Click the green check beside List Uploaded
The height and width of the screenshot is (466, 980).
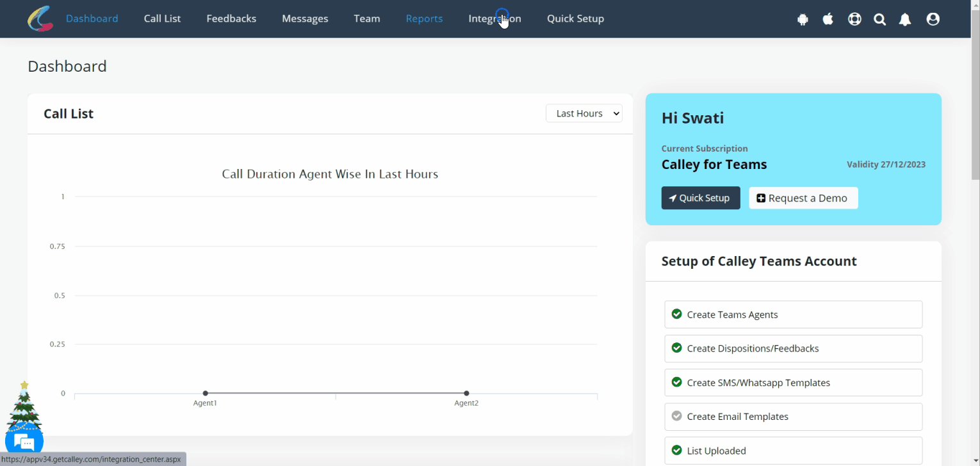pyautogui.click(x=676, y=450)
